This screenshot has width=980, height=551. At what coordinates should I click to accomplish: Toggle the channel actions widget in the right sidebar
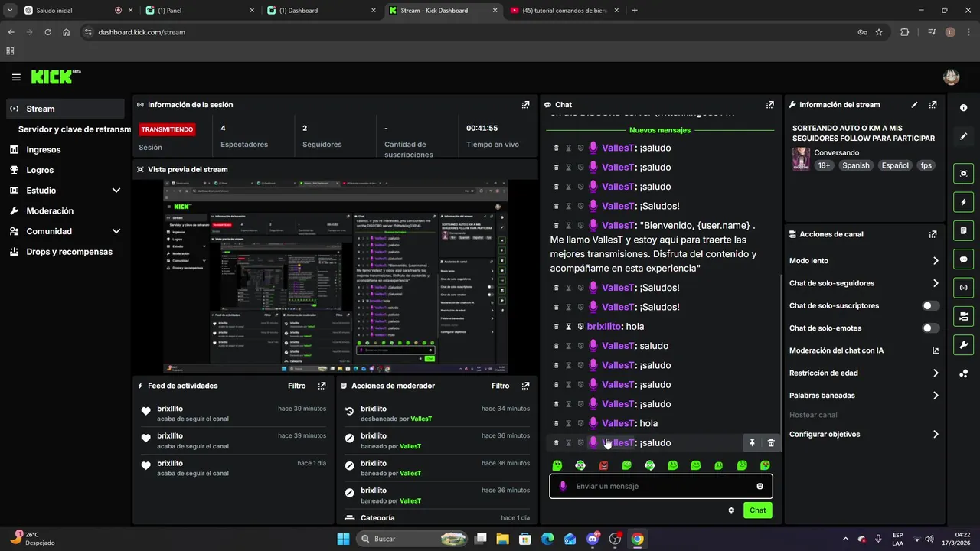pyautogui.click(x=963, y=316)
